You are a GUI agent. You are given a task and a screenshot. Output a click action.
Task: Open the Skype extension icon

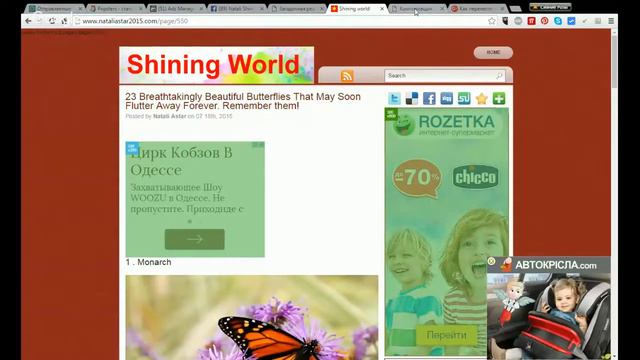(558, 21)
